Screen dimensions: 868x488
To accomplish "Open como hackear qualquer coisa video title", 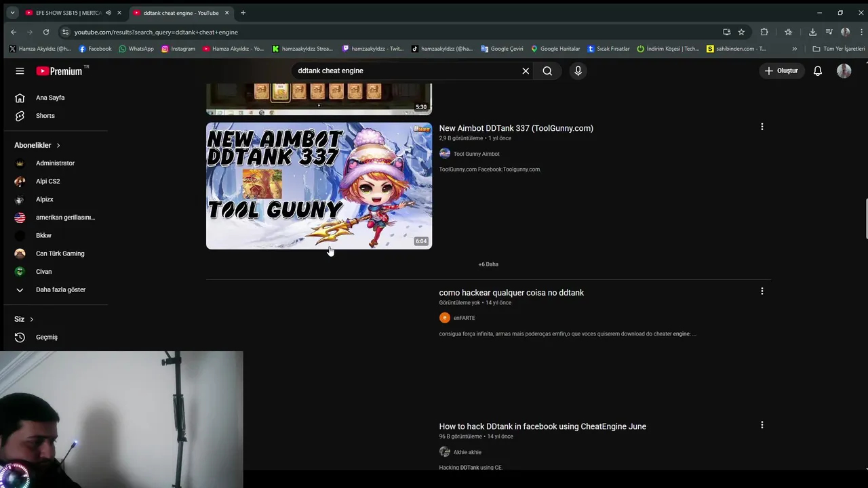I will click(511, 293).
